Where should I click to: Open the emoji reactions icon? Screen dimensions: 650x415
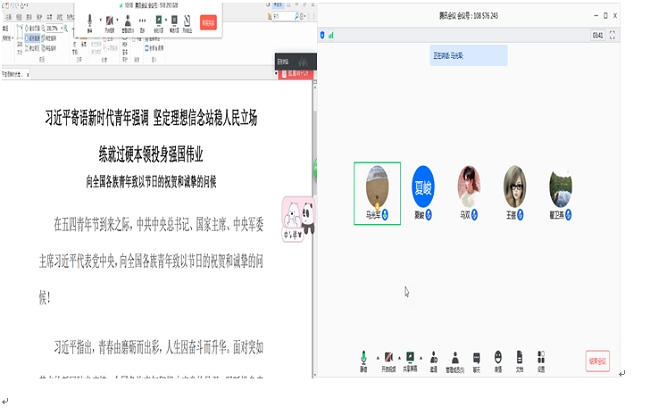[498, 359]
